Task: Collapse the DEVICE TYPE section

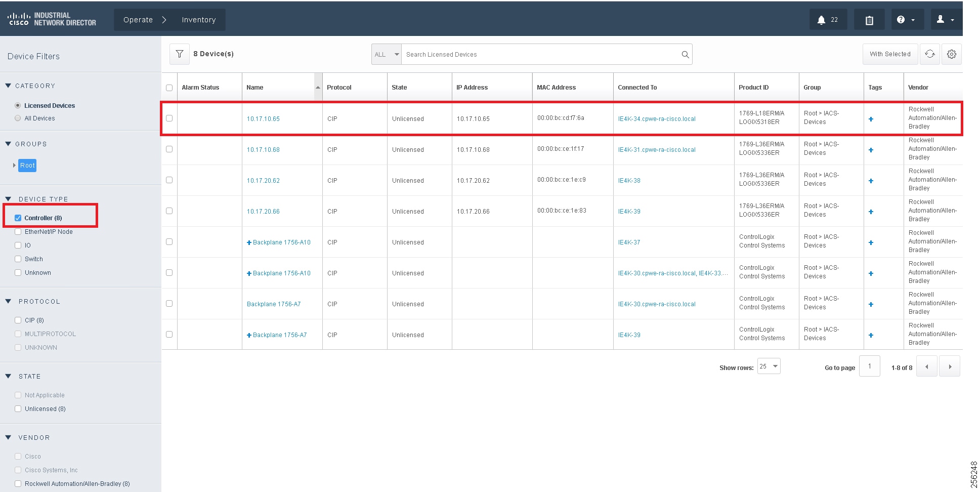Action: (8, 199)
